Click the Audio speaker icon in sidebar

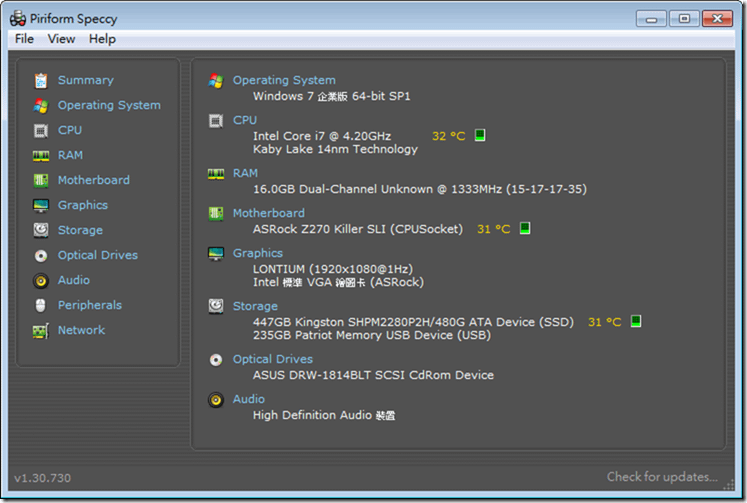point(41,281)
